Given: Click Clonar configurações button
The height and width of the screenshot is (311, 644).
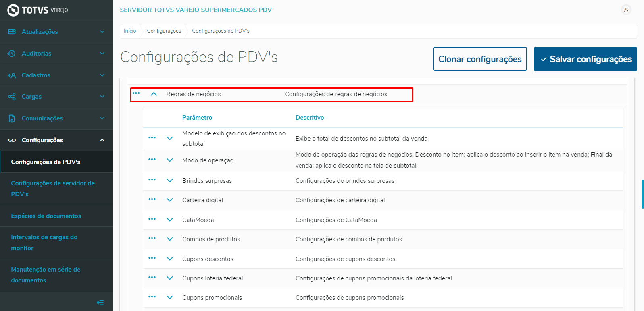Looking at the screenshot, I should [480, 59].
